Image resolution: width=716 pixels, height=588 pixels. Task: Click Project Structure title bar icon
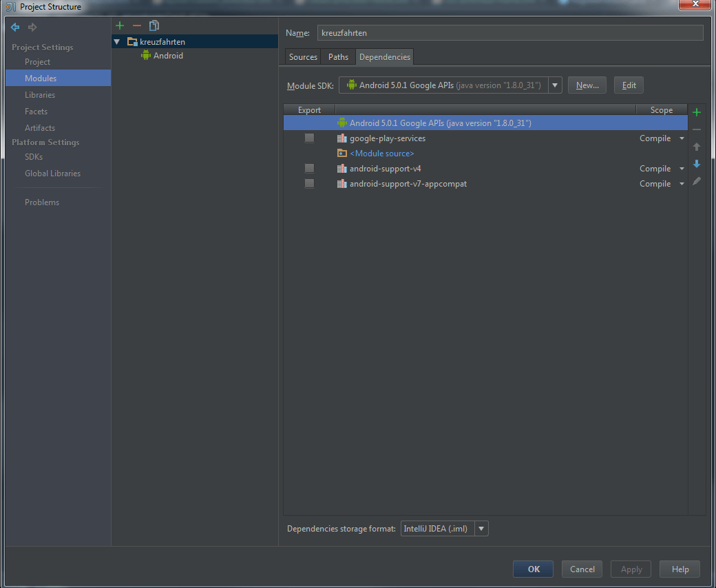tap(11, 7)
